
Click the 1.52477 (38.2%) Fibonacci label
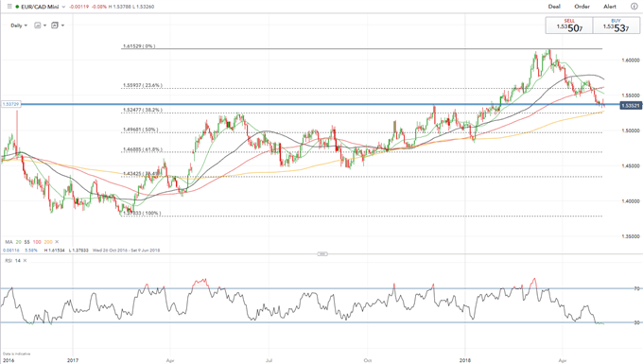click(x=142, y=111)
